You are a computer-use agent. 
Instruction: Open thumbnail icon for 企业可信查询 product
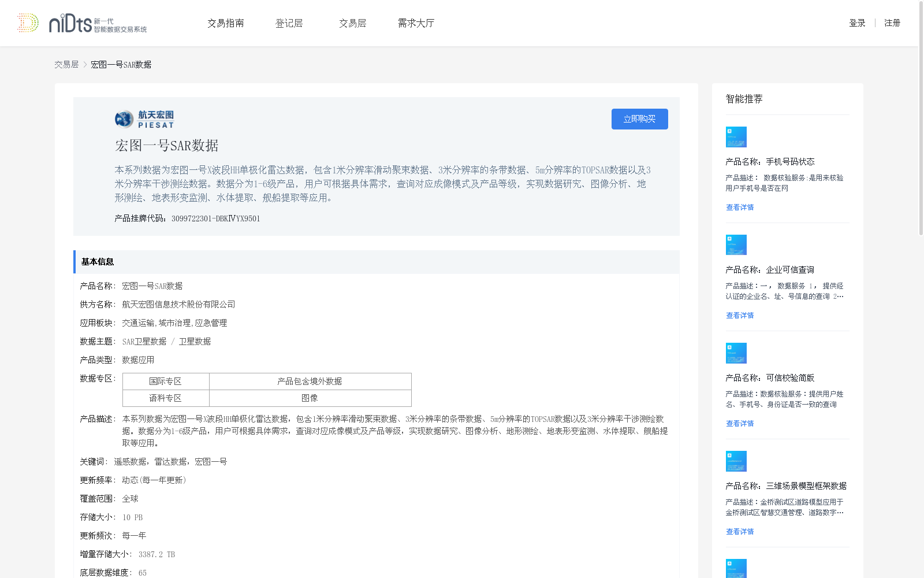coord(736,245)
